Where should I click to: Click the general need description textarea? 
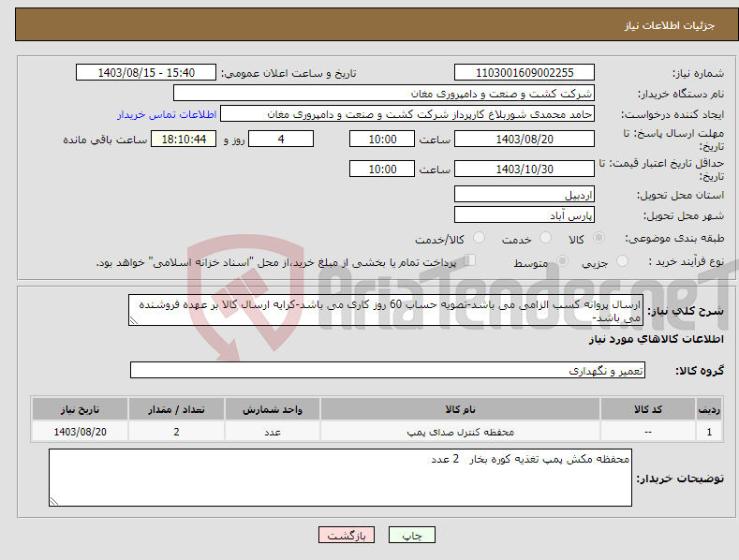pyautogui.click(x=386, y=310)
